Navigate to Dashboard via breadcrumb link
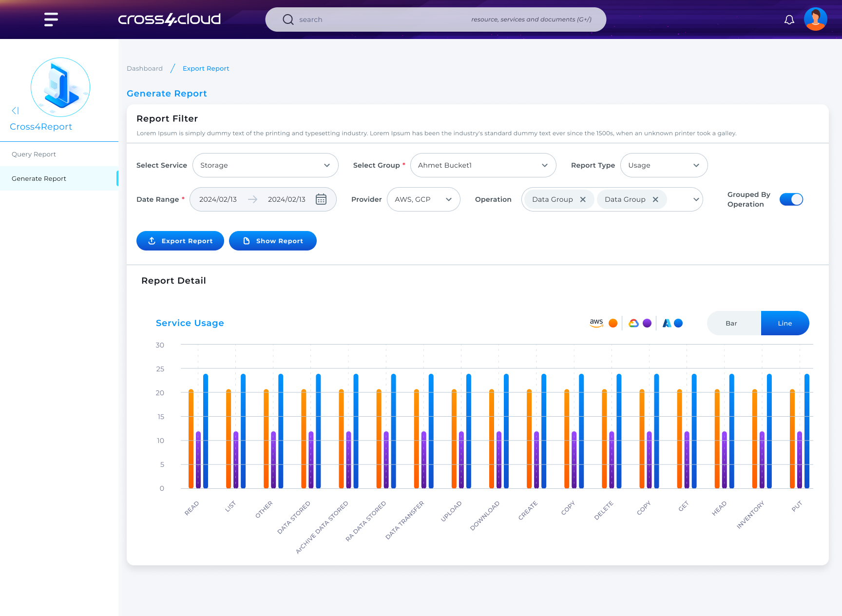Viewport: 842px width, 616px height. coord(144,68)
